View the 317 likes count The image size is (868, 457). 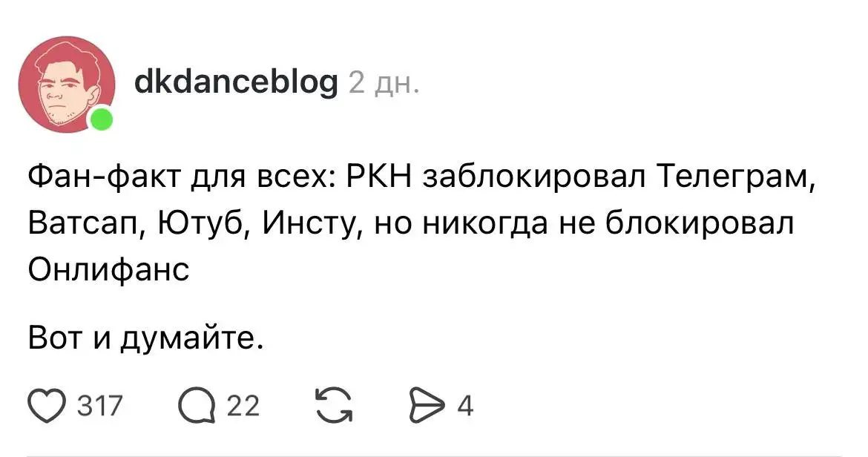point(100,405)
